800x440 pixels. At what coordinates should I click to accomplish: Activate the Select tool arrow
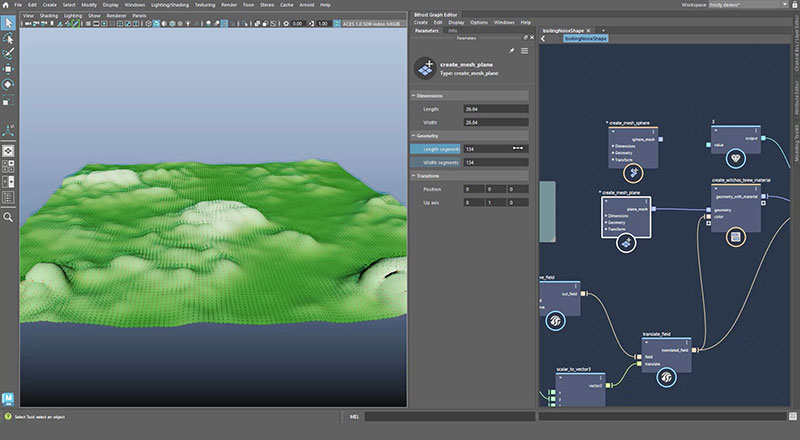[8, 23]
